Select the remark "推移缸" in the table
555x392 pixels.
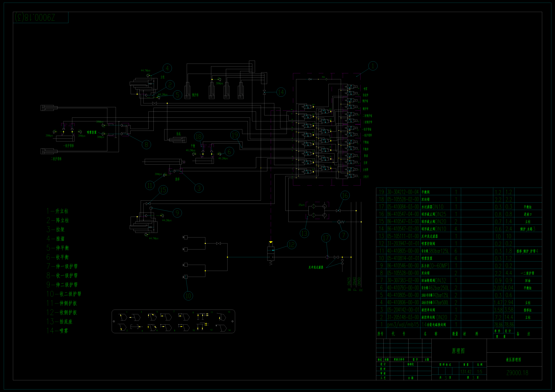[x=528, y=310]
